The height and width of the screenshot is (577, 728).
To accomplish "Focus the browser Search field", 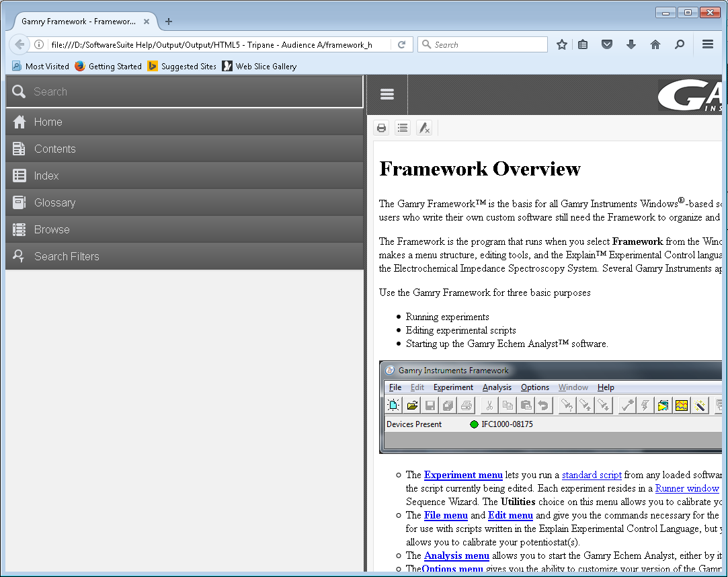I will click(483, 44).
